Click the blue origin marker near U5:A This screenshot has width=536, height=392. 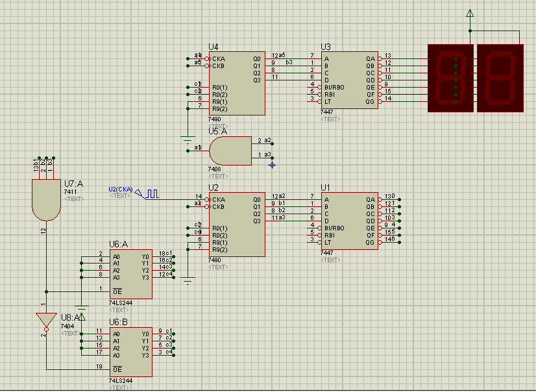(x=272, y=165)
